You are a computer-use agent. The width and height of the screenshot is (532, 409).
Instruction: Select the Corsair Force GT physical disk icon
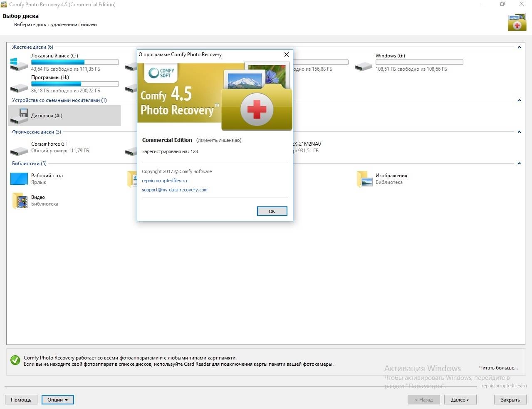coord(19,151)
